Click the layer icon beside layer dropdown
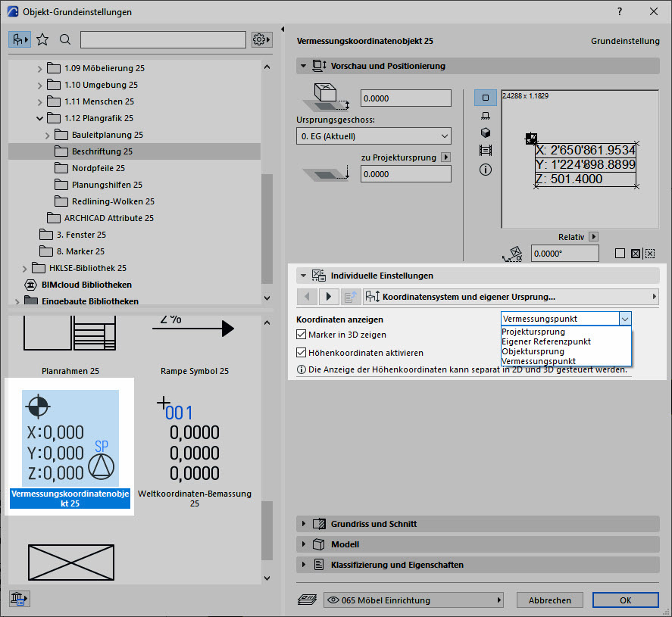 tap(307, 600)
